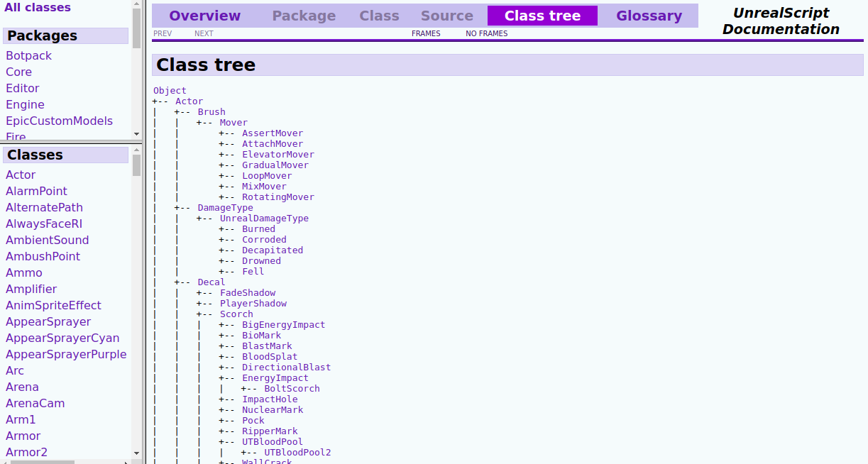Open the Arena class
Screen dimensions: 868x464
[x=22, y=387]
